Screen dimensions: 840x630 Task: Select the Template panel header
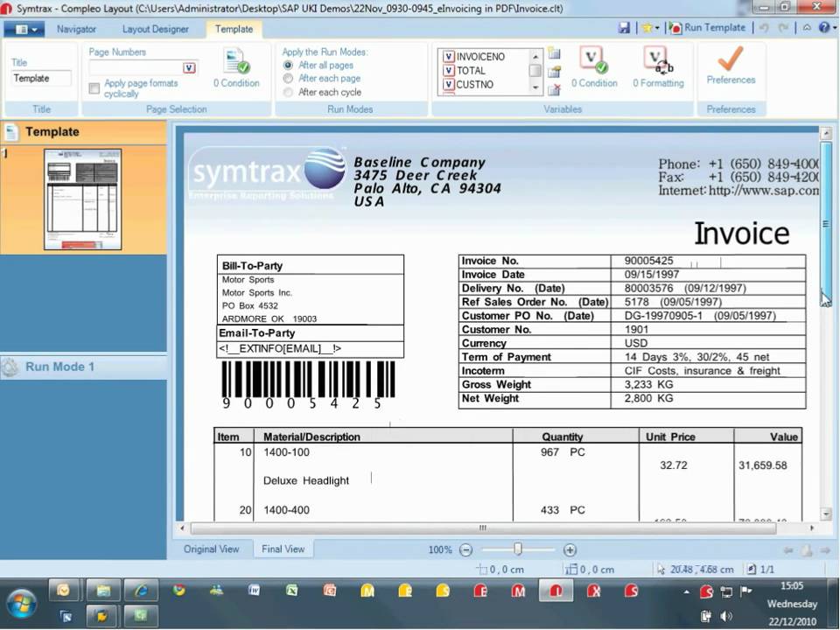(x=84, y=132)
